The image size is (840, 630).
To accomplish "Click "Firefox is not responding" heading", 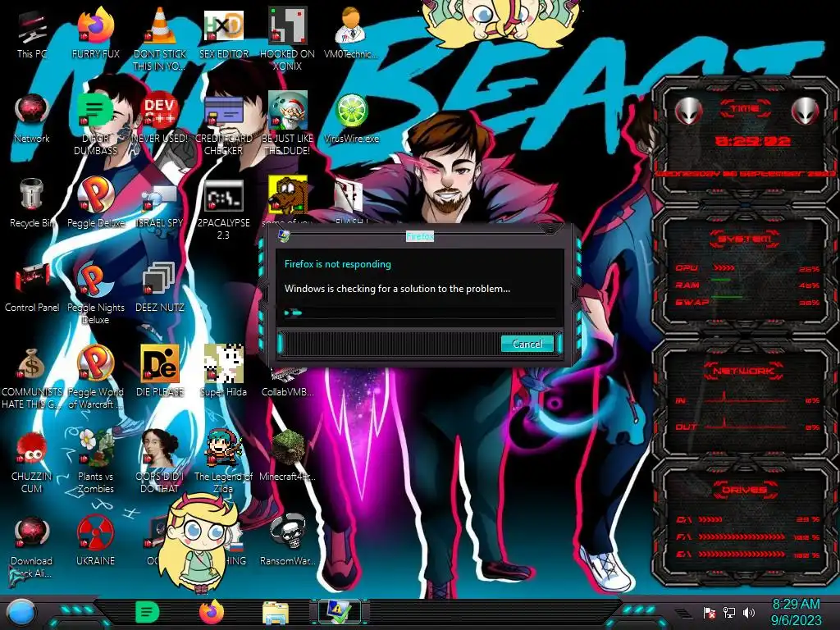I will pyautogui.click(x=337, y=264).
